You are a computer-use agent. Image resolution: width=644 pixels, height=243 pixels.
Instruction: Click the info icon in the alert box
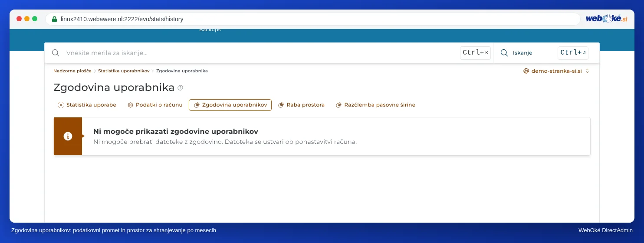pyautogui.click(x=68, y=136)
